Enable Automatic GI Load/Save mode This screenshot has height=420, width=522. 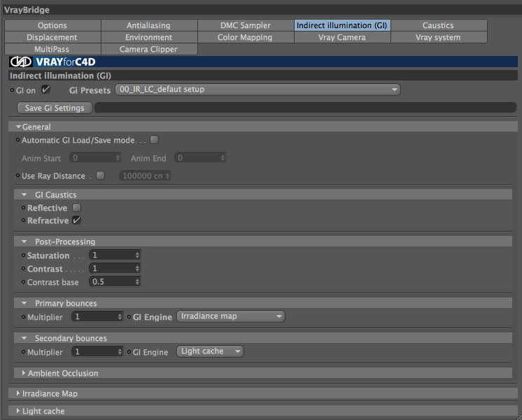(x=154, y=139)
